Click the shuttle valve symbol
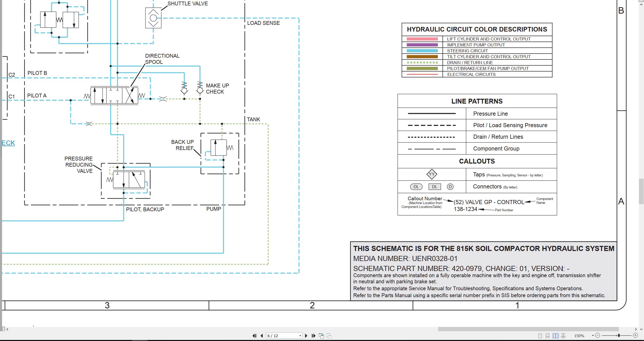644x341 pixels. pos(153,18)
